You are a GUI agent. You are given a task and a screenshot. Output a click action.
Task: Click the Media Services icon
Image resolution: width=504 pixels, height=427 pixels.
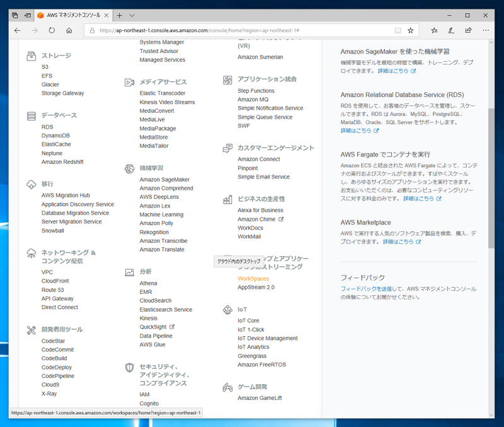[129, 83]
